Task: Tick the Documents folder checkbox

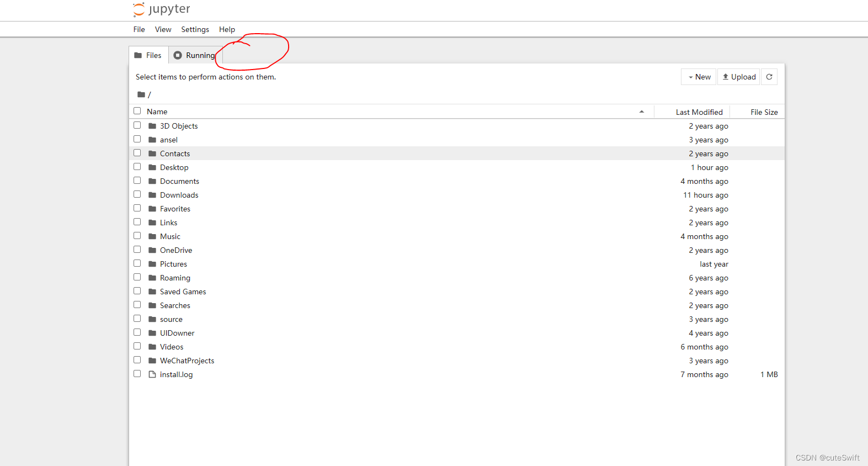Action: (137, 181)
